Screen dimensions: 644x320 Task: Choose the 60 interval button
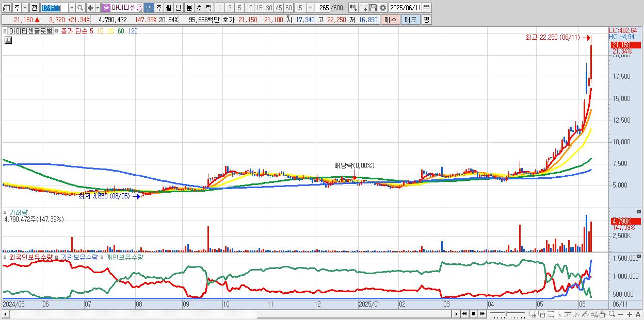tap(288, 8)
